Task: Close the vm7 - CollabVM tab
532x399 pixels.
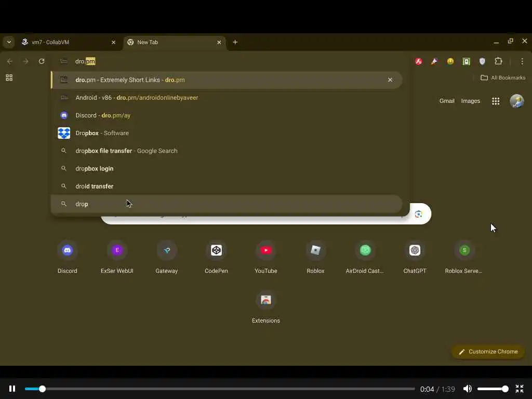Action: [x=113, y=43]
